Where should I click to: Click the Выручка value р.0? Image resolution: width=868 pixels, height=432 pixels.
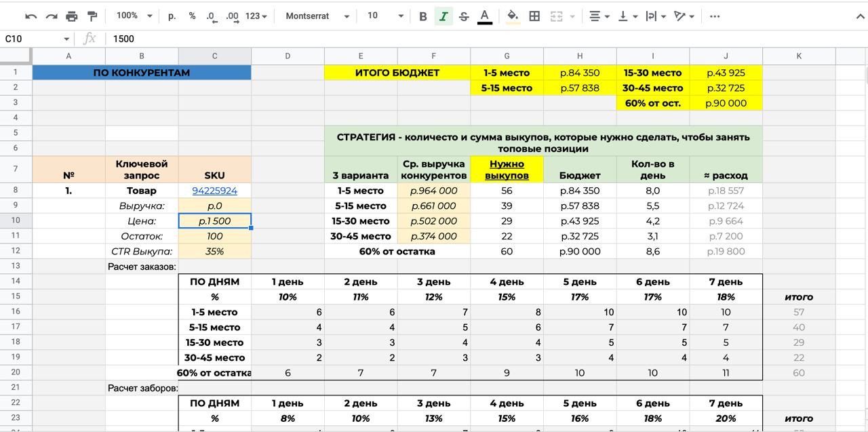click(215, 205)
